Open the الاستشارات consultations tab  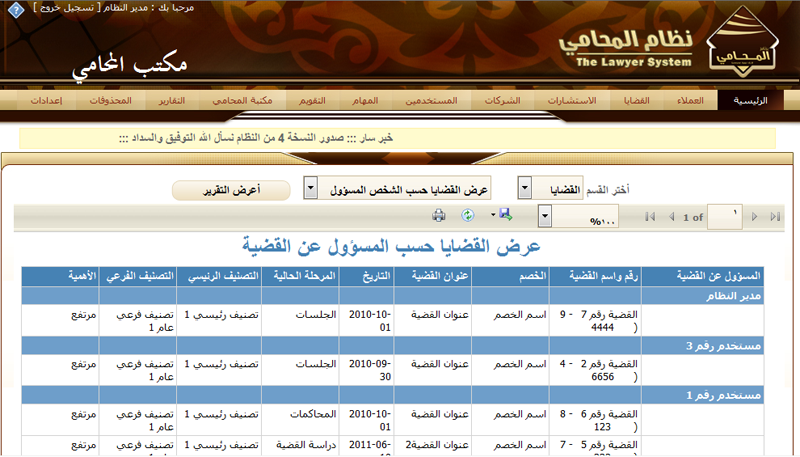point(572,100)
